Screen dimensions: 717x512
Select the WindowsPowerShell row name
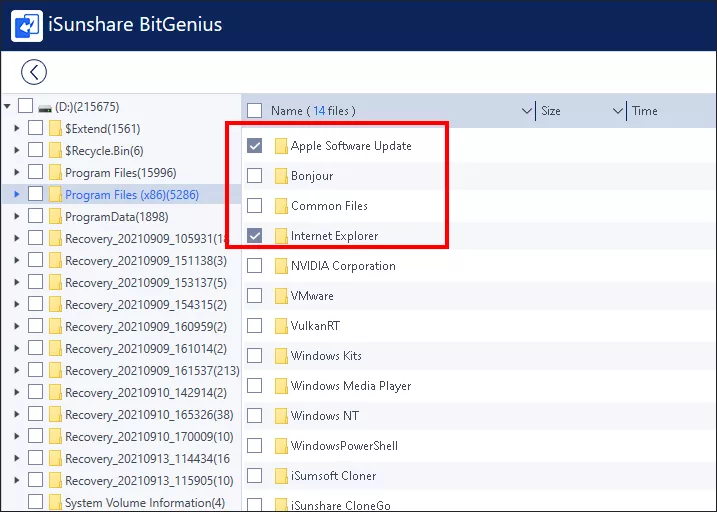click(x=344, y=446)
